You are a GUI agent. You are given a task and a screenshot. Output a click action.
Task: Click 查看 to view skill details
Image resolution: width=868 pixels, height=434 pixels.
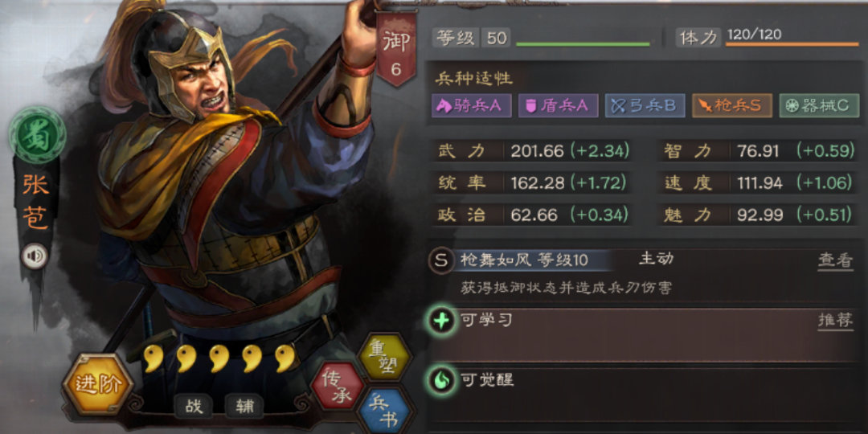point(835,260)
